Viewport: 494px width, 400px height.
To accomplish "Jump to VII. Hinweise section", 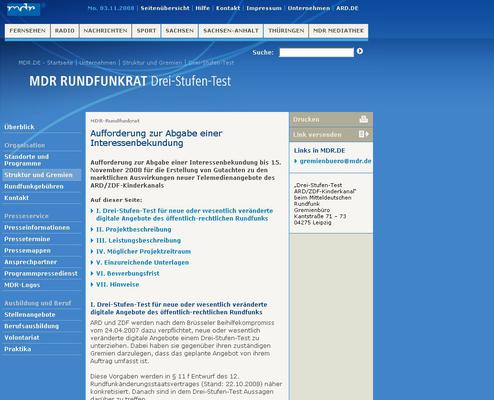I will click(x=118, y=284).
